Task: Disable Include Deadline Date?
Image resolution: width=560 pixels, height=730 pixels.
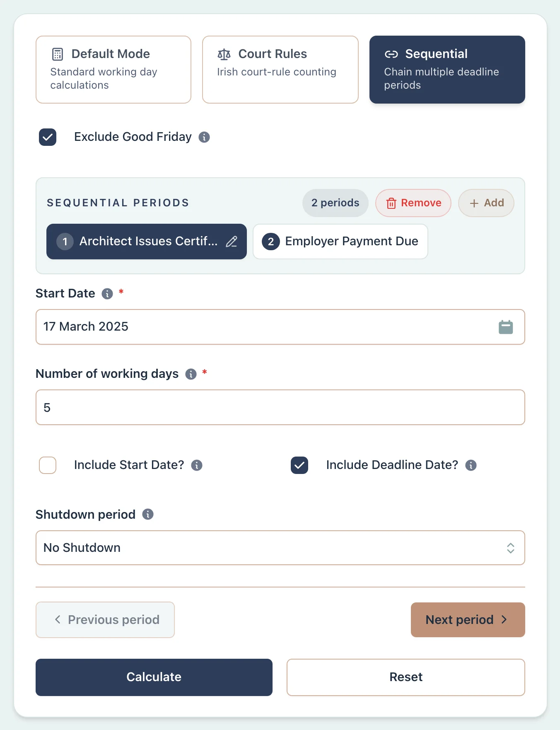Action: pos(299,465)
